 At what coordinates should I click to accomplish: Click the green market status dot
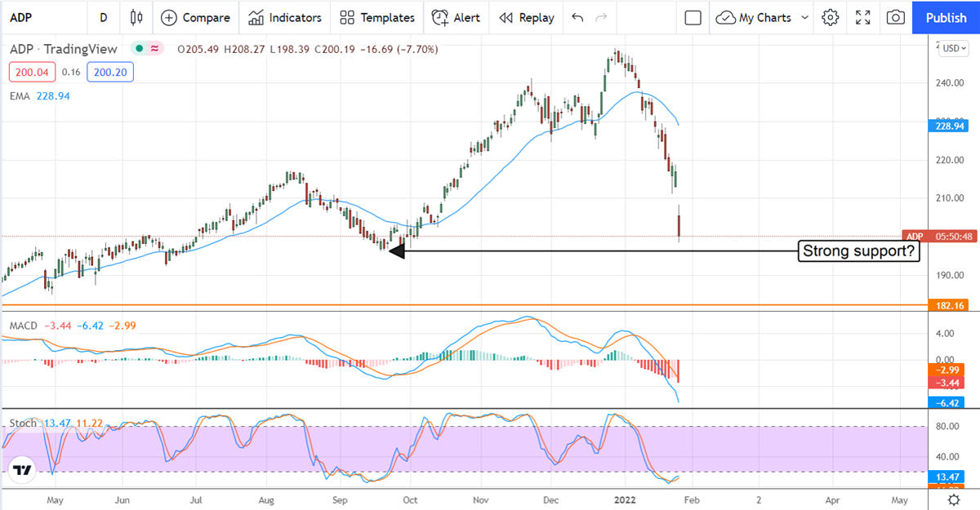(140, 49)
